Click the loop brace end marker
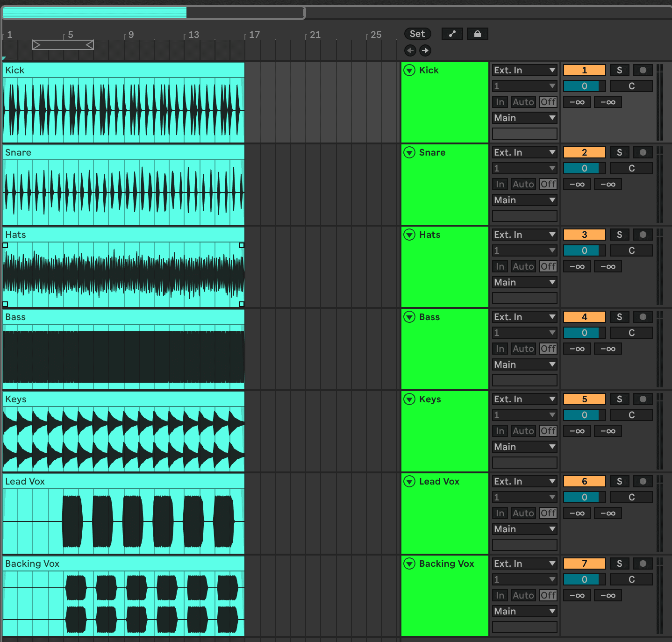The width and height of the screenshot is (672, 642). (x=90, y=45)
